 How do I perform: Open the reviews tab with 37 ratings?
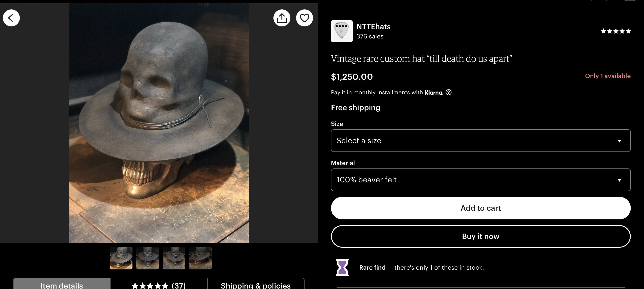[159, 284]
